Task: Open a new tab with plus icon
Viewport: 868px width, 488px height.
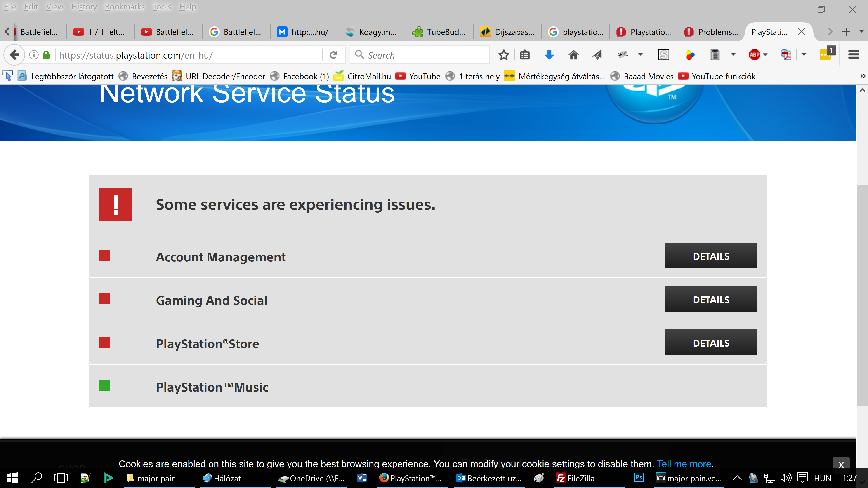Action: (846, 32)
